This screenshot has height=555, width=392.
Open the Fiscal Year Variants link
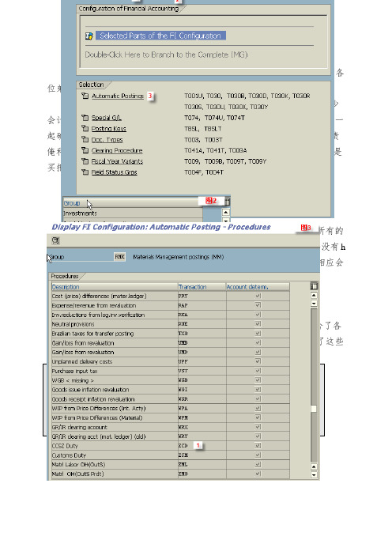coord(117,161)
